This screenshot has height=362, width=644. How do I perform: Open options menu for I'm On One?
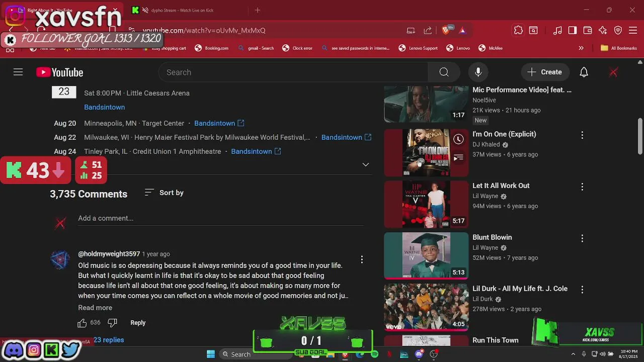582,135
